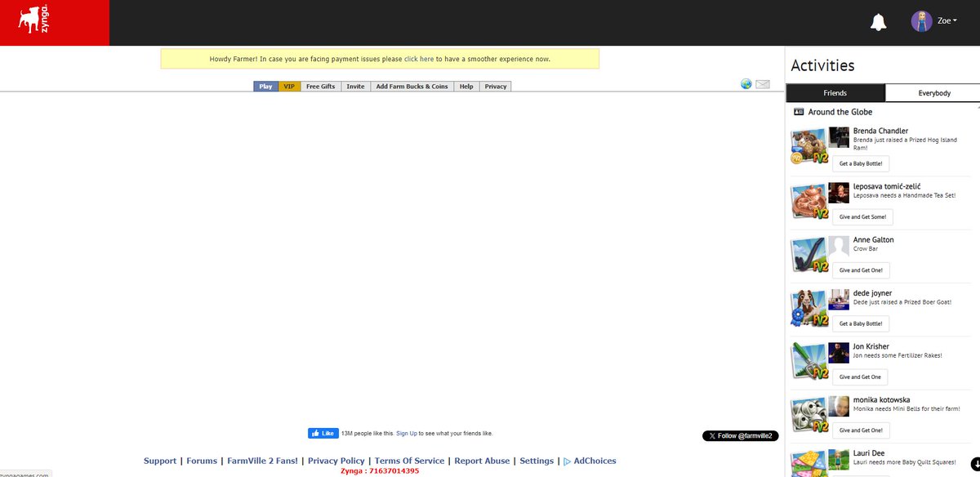Open the Terms Of Service link
This screenshot has width=980, height=477.
click(409, 461)
